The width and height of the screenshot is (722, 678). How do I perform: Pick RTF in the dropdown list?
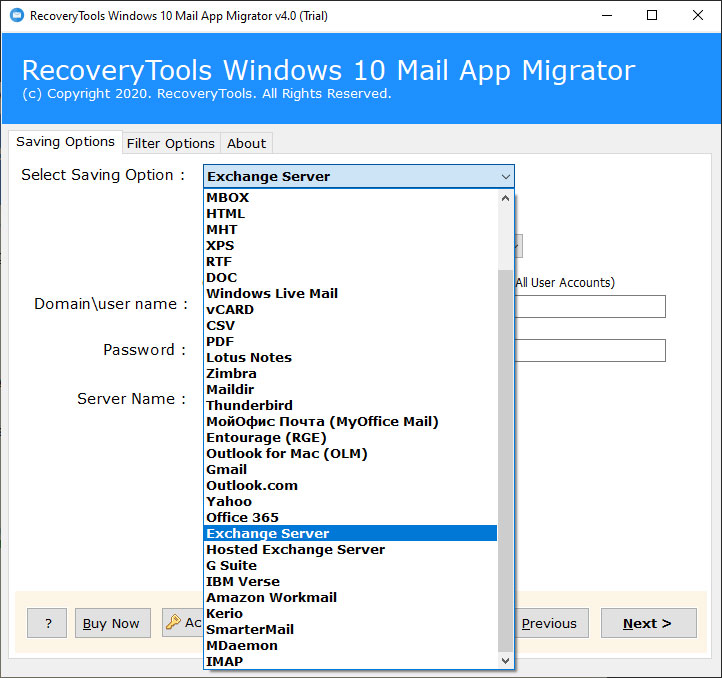coord(350,262)
